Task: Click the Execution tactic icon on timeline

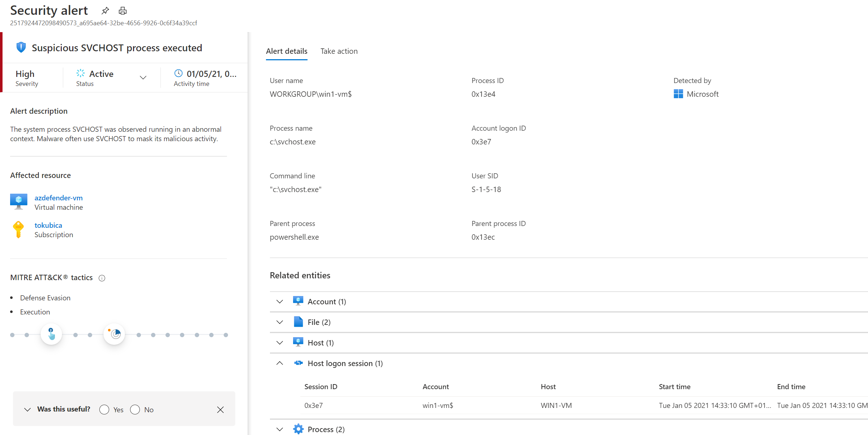Action: [x=51, y=334]
